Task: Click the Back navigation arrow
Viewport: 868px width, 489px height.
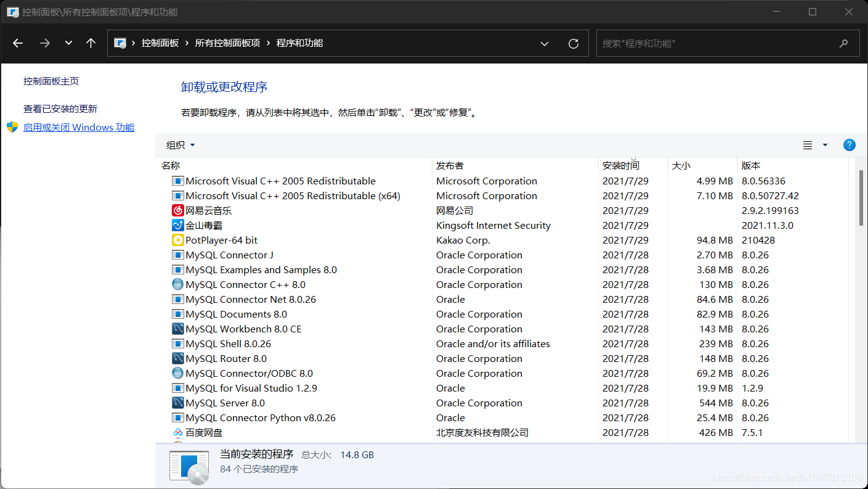Action: click(18, 43)
